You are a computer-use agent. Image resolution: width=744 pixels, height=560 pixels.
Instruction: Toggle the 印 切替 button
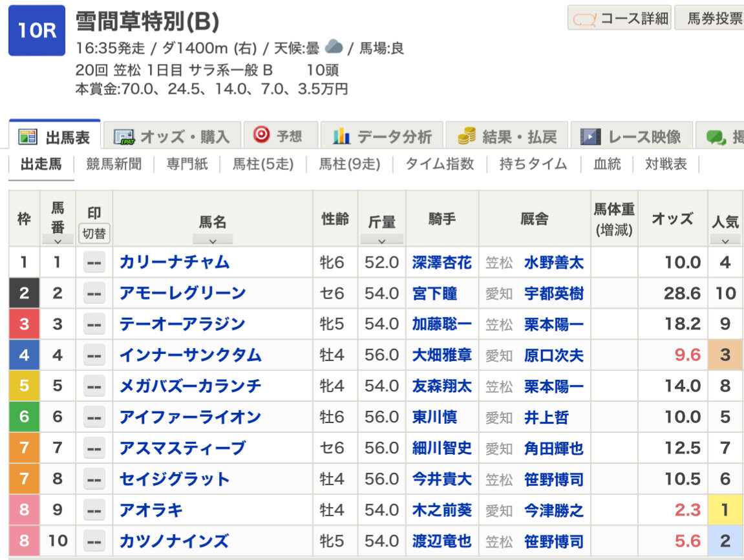pos(94,233)
